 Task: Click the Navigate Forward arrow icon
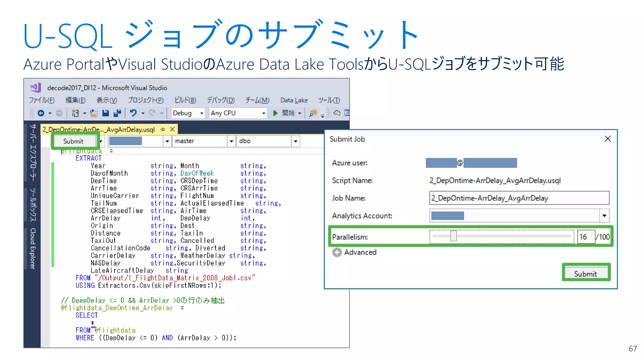pos(59,113)
